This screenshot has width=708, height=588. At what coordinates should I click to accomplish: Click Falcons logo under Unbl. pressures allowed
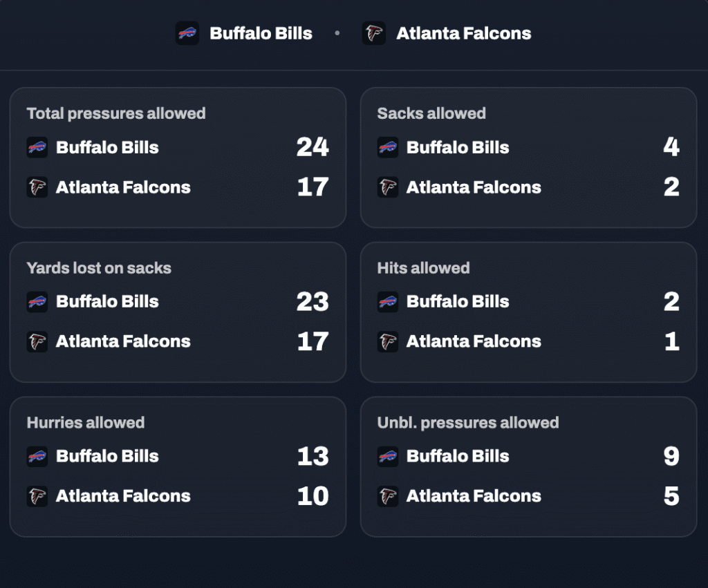tap(388, 496)
